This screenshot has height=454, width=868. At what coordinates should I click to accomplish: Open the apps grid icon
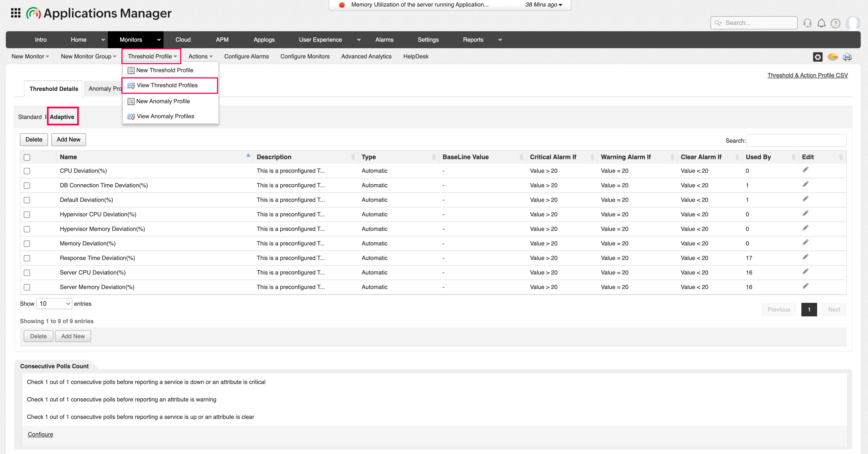tap(16, 13)
